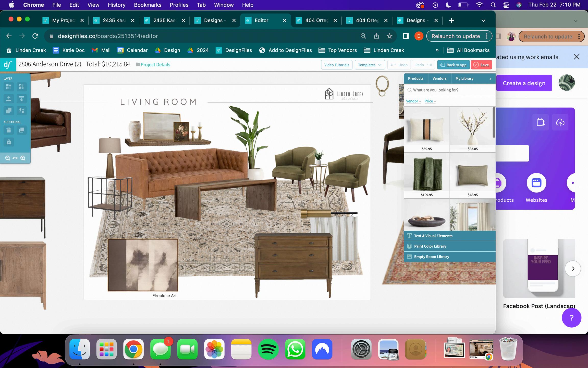The height and width of the screenshot is (368, 588).
Task: Click the send backward layer icon
Action: [22, 87]
